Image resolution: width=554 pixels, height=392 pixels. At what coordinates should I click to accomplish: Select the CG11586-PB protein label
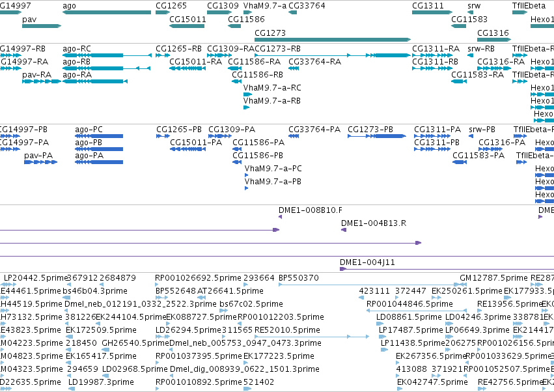(x=258, y=156)
